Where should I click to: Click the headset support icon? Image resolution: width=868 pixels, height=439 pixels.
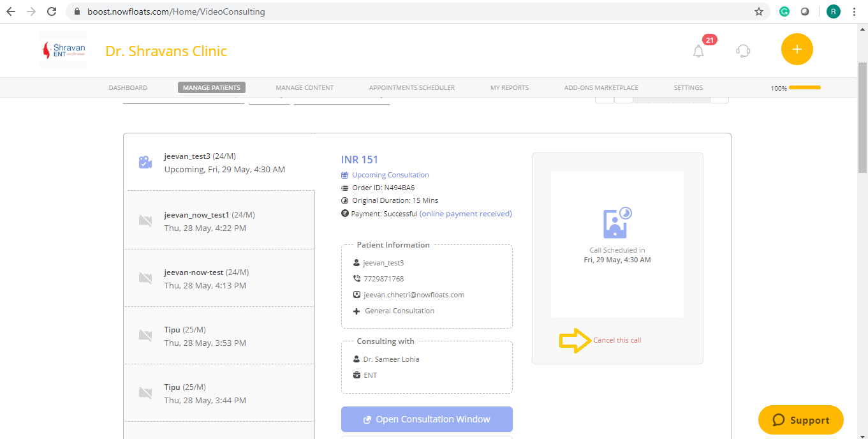coord(743,51)
